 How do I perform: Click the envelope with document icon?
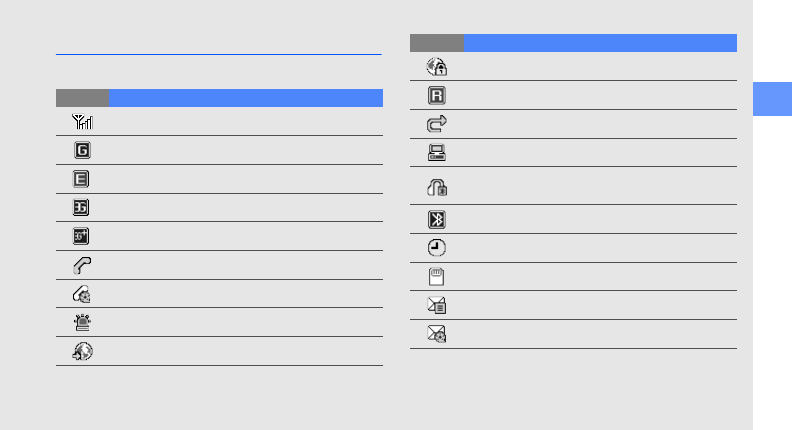[x=437, y=306]
